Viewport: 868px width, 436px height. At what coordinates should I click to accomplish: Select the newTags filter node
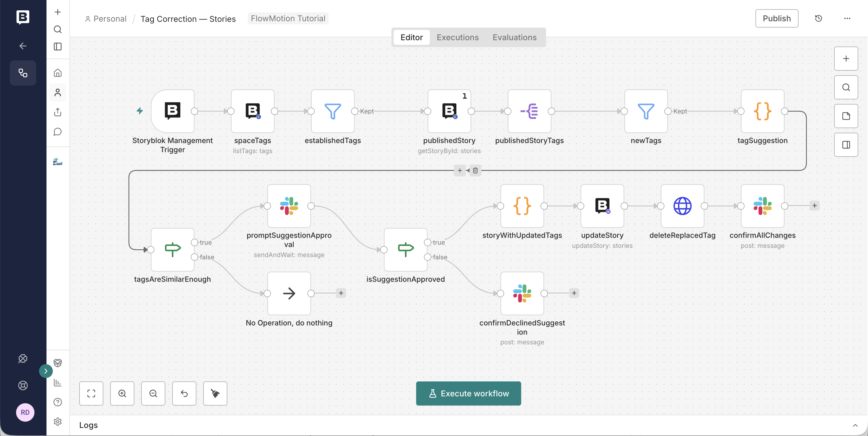click(646, 111)
